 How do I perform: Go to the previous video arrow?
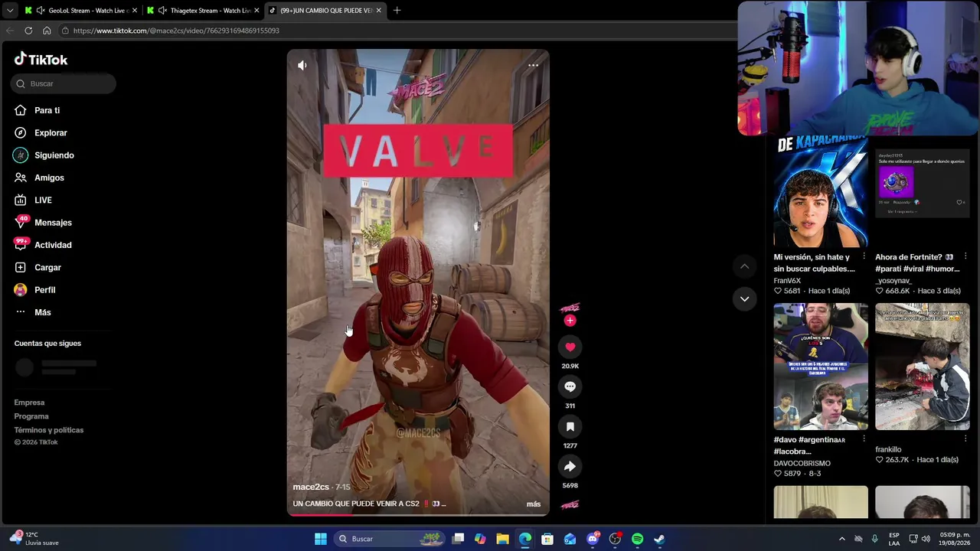tap(744, 266)
